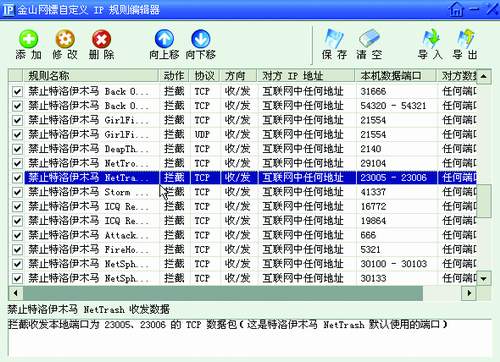Click the 清空 (Clear) eraser icon
The height and width of the screenshot is (362, 500).
[369, 38]
